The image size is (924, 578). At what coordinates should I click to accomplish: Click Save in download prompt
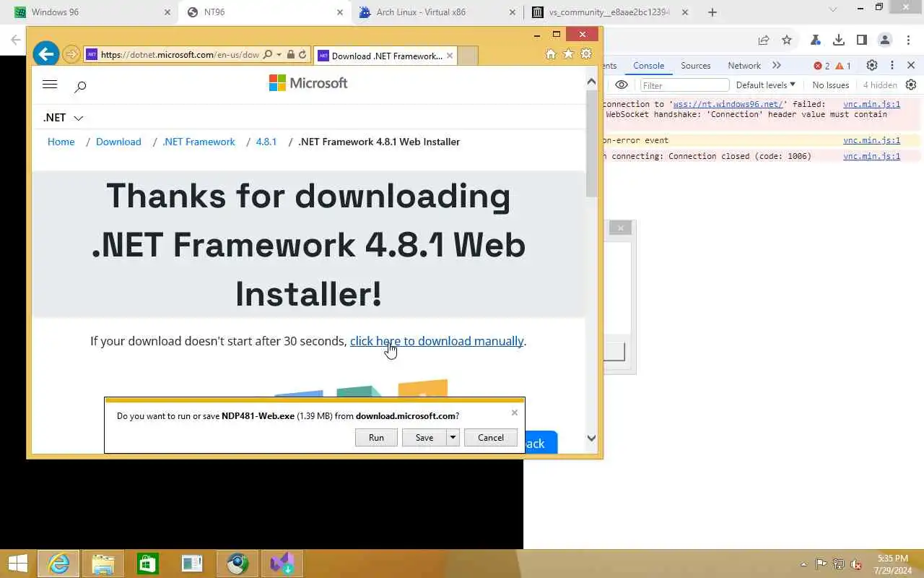pos(424,437)
